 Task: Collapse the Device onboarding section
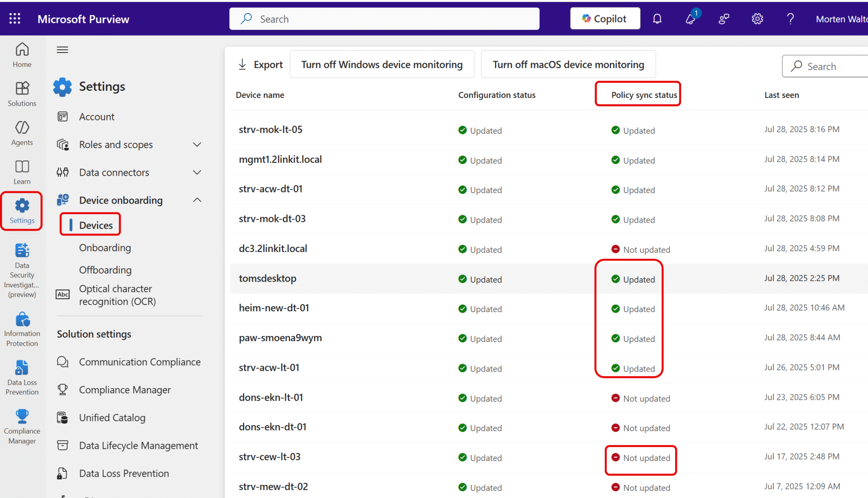(x=197, y=200)
